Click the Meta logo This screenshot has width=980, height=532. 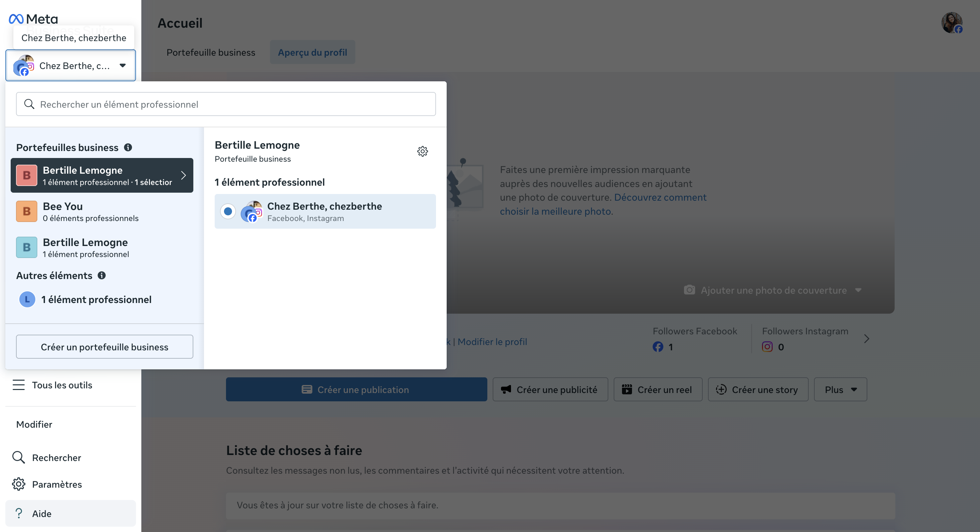33,19
